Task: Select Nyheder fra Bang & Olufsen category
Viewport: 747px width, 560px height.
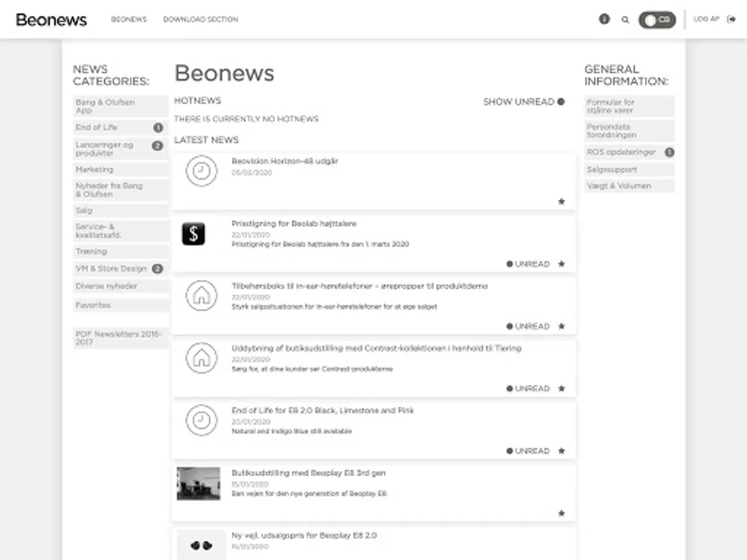Action: pos(121,190)
